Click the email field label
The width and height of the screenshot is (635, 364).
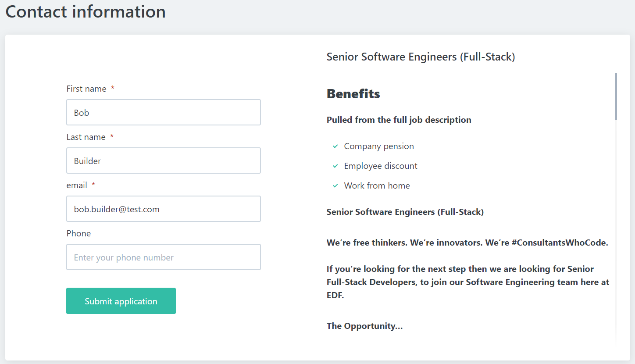tap(77, 185)
